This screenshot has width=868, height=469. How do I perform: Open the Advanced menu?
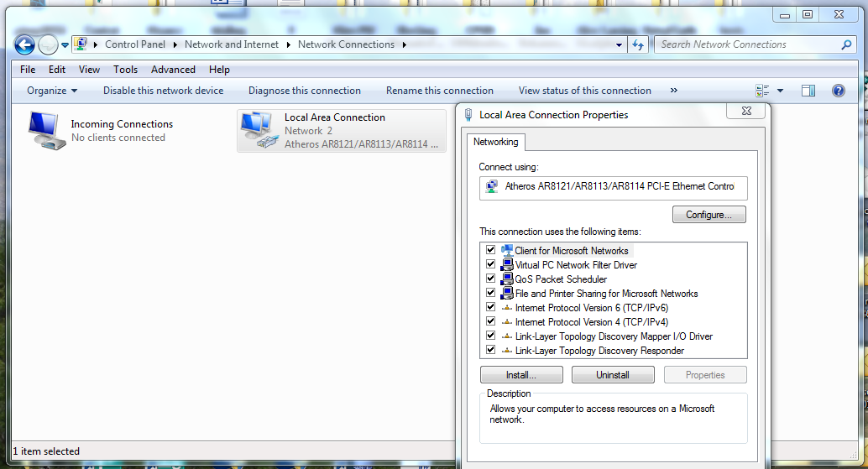click(x=173, y=70)
